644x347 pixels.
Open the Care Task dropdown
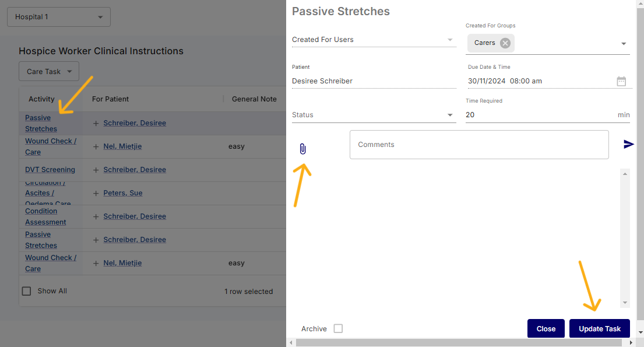pos(49,72)
